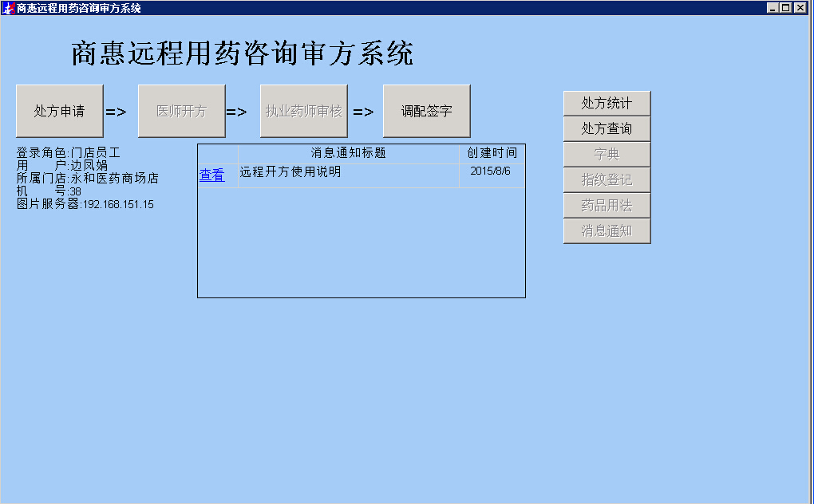Open the 医师开方 step button
The width and height of the screenshot is (814, 504).
click(182, 111)
